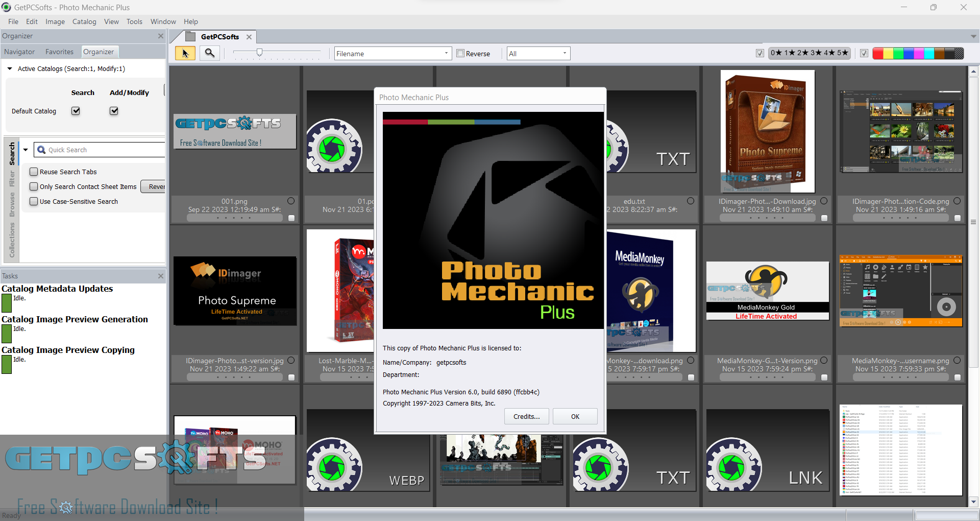Click the Quick Search magnifier icon
Viewport: 980px width, 521px height.
click(x=42, y=150)
